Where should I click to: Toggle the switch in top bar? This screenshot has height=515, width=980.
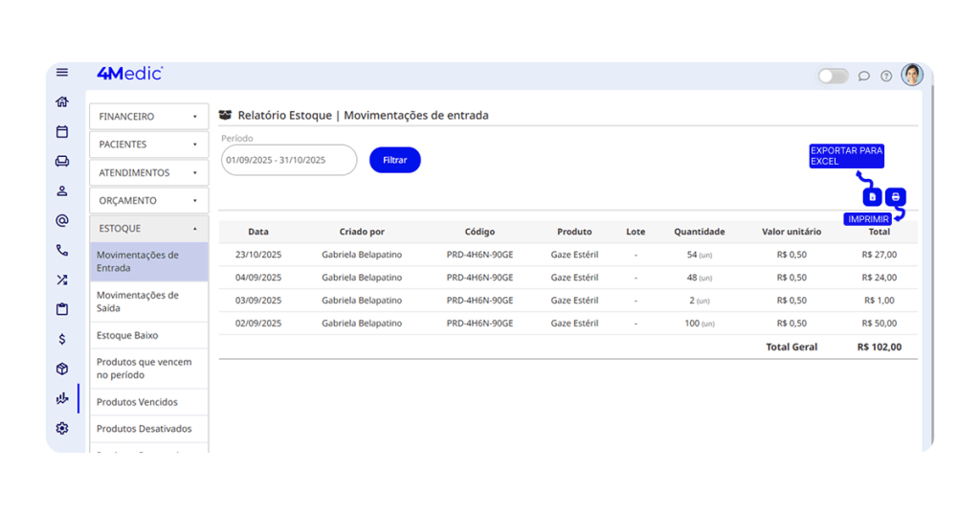coord(833,77)
